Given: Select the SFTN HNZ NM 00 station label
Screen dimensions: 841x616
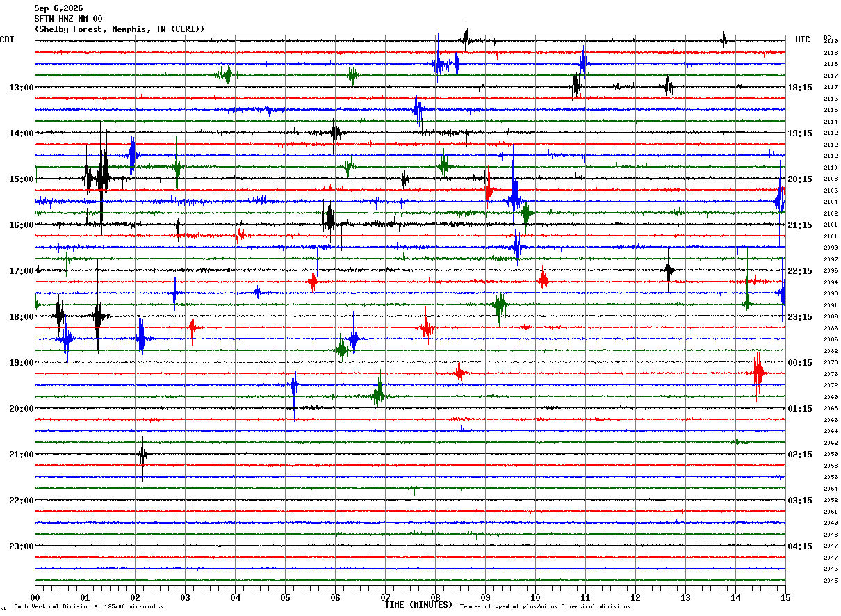Looking at the screenshot, I should click(x=68, y=19).
